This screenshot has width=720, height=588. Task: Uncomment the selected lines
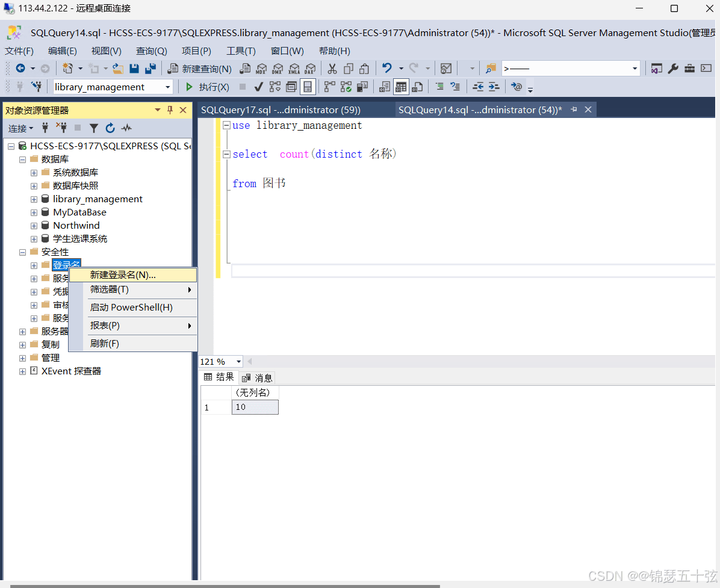pos(455,87)
